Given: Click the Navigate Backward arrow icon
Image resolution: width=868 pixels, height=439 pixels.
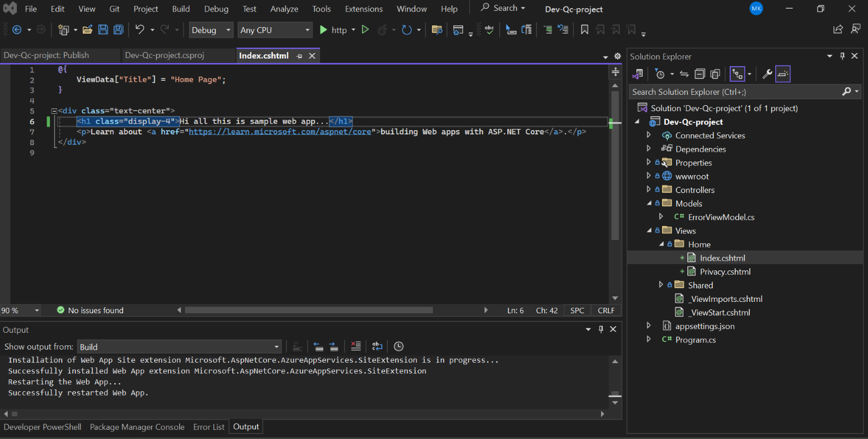Looking at the screenshot, I should [x=17, y=30].
